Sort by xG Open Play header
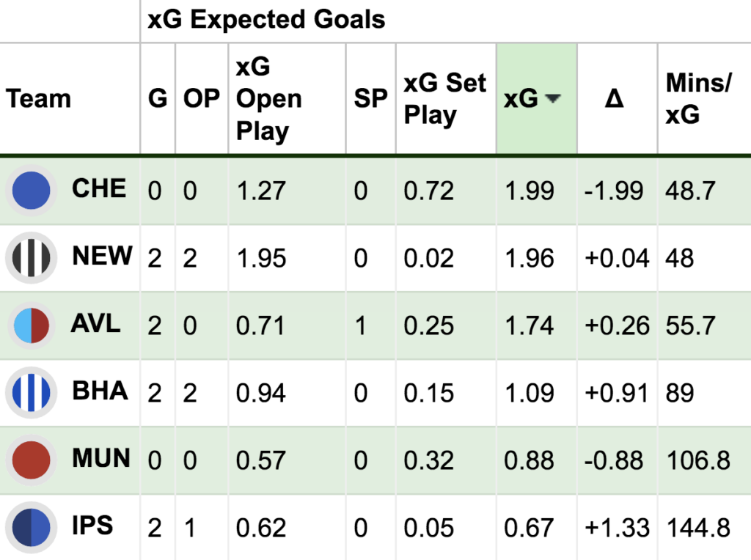This screenshot has width=751, height=560. (268, 99)
